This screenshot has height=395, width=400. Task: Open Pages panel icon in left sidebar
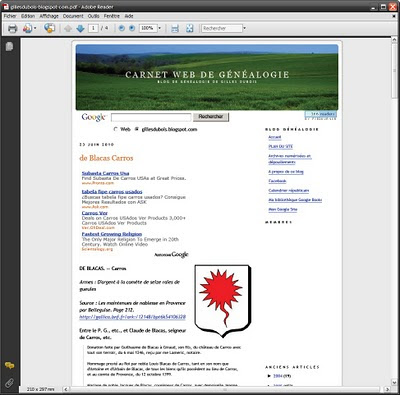(9, 46)
